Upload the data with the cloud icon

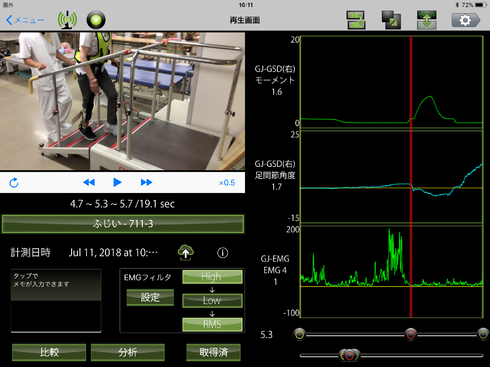pyautogui.click(x=186, y=253)
